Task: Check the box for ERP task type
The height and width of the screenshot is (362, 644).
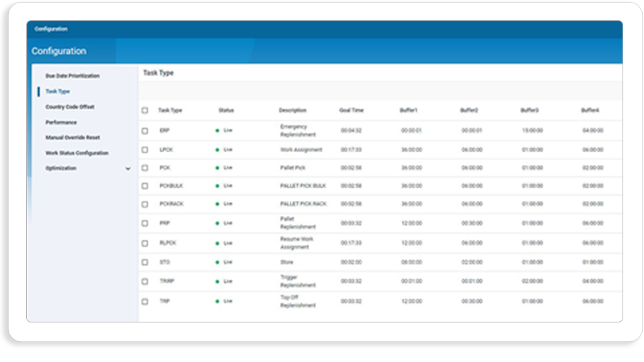Action: coord(145,131)
